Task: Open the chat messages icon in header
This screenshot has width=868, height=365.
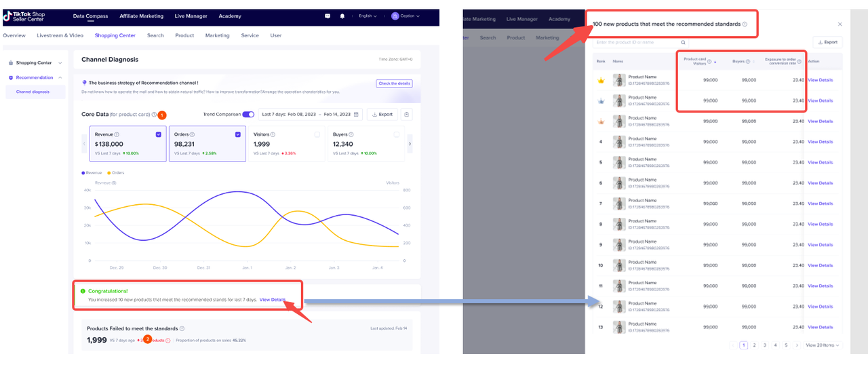Action: tap(328, 16)
